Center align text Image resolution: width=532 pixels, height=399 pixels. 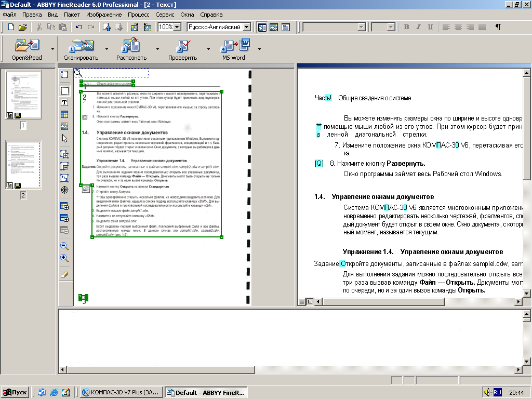point(458,27)
